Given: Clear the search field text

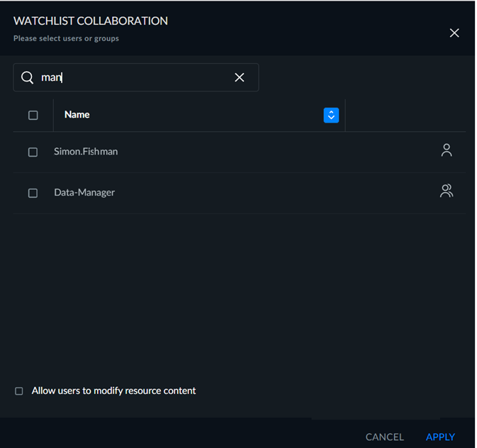Looking at the screenshot, I should 240,77.
